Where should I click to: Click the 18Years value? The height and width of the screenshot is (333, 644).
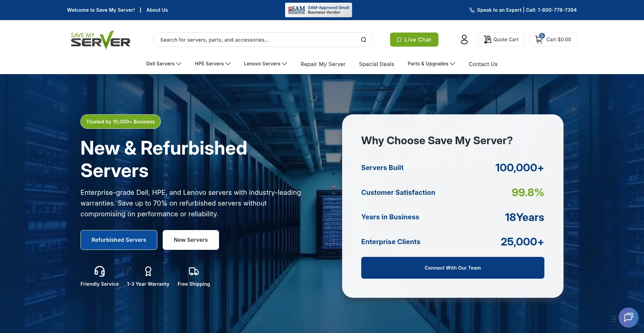(525, 217)
